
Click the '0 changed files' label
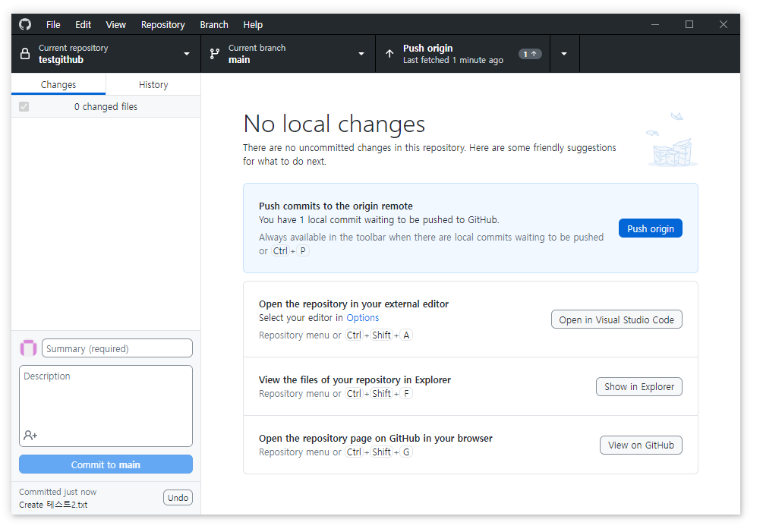click(106, 106)
